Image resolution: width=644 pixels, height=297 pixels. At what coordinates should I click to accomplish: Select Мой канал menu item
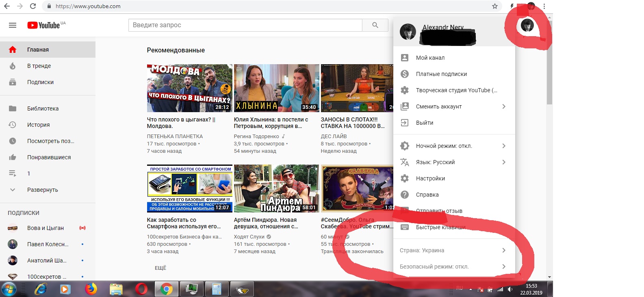tap(454, 58)
